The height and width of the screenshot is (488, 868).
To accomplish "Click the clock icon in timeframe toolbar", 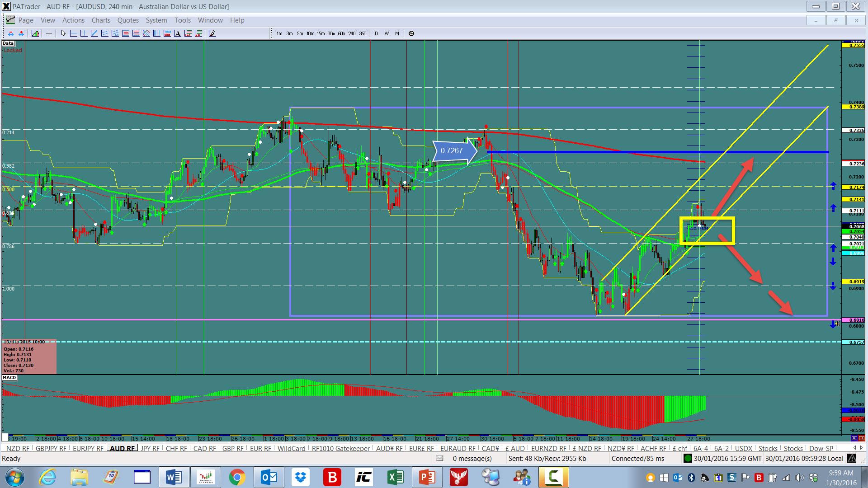I will (411, 33).
